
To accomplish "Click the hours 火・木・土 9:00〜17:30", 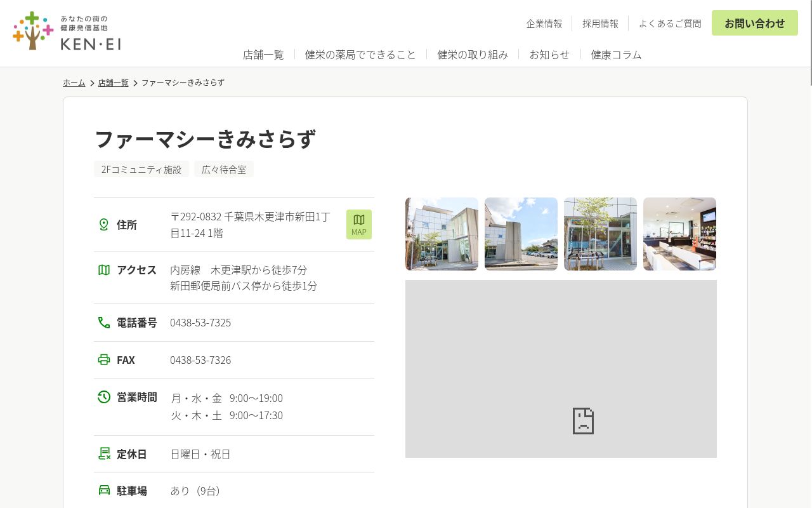I will [227, 415].
